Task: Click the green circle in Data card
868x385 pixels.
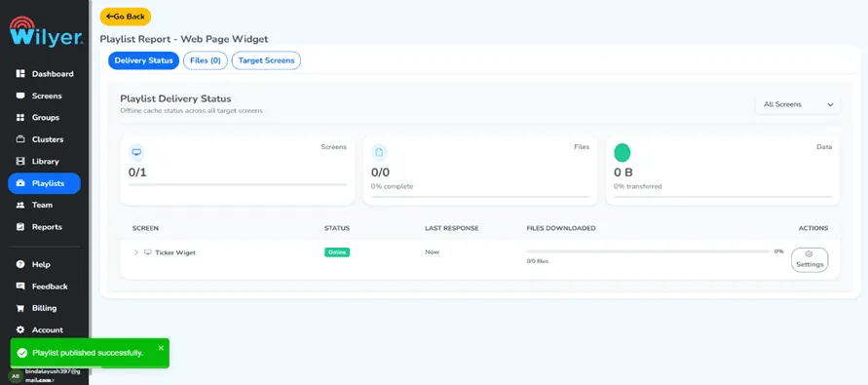Action: 623,152
